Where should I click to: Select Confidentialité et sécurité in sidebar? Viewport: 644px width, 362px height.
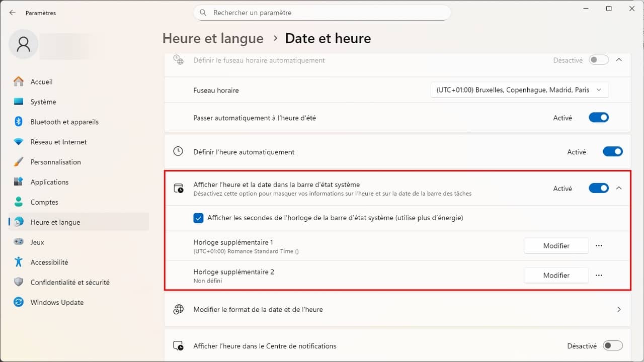pyautogui.click(x=70, y=282)
